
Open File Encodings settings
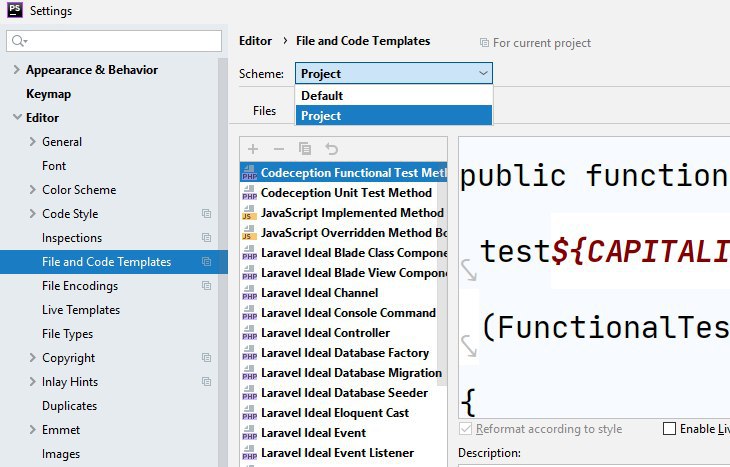[x=80, y=286]
